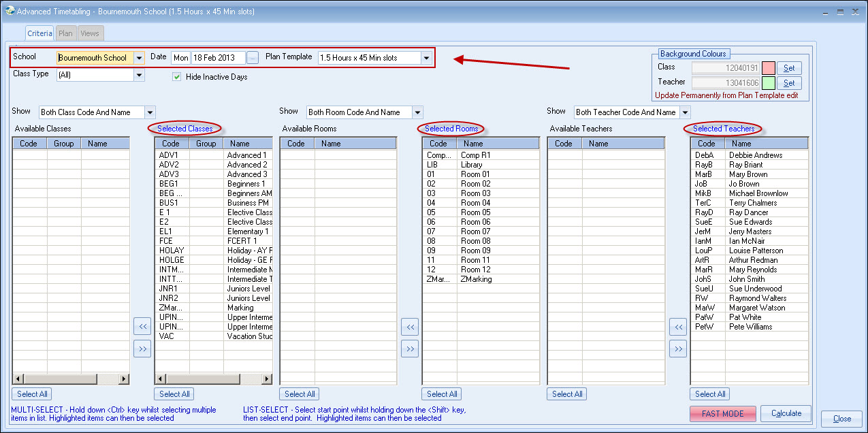Select Debbie Andrews in Selected Teachers
The height and width of the screenshot is (433, 868).
click(x=756, y=155)
